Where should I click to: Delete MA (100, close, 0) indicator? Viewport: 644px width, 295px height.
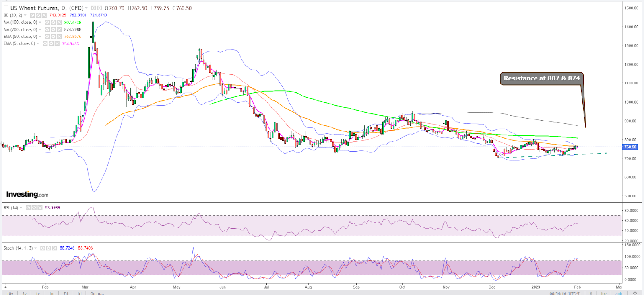[x=59, y=23]
